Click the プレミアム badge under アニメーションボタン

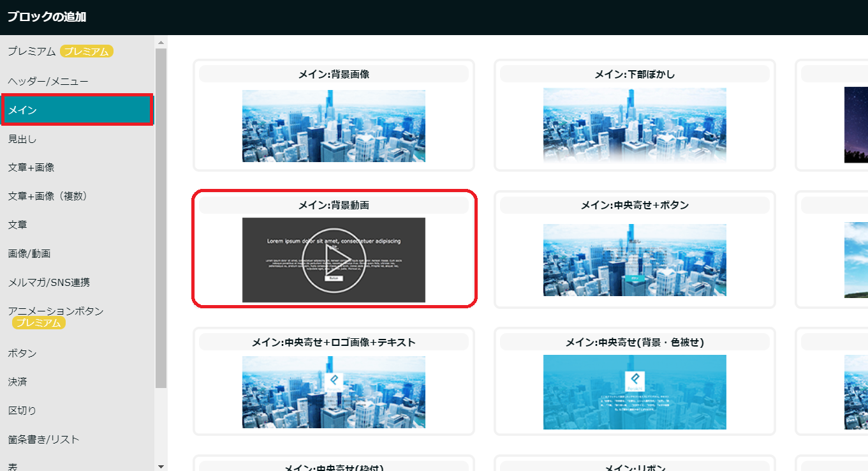pyautogui.click(x=39, y=323)
